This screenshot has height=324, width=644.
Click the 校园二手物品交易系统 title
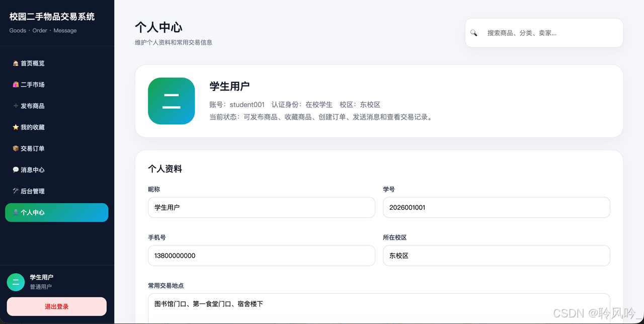(52, 17)
